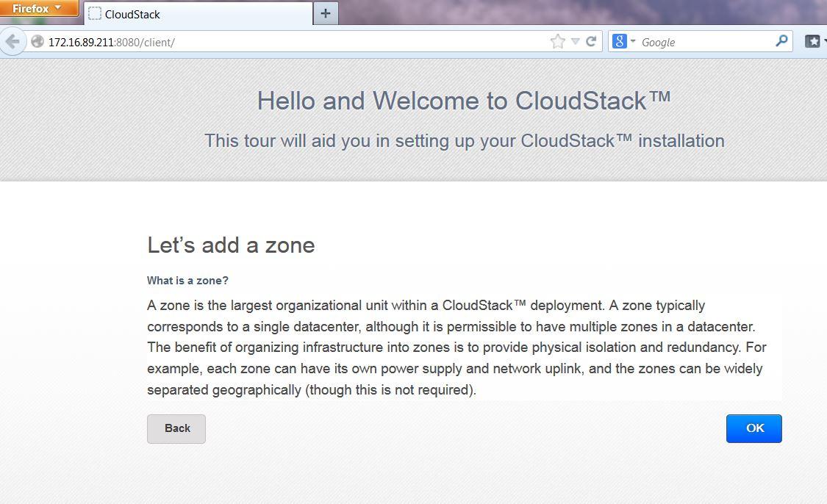827x504 pixels.
Task: Select the CloudStack browser tab
Action: coord(198,14)
